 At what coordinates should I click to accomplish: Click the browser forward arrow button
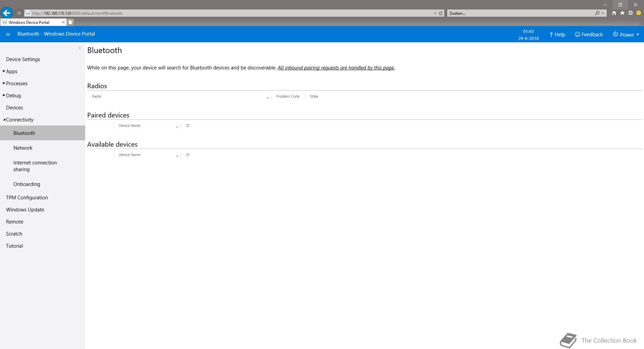click(x=18, y=13)
